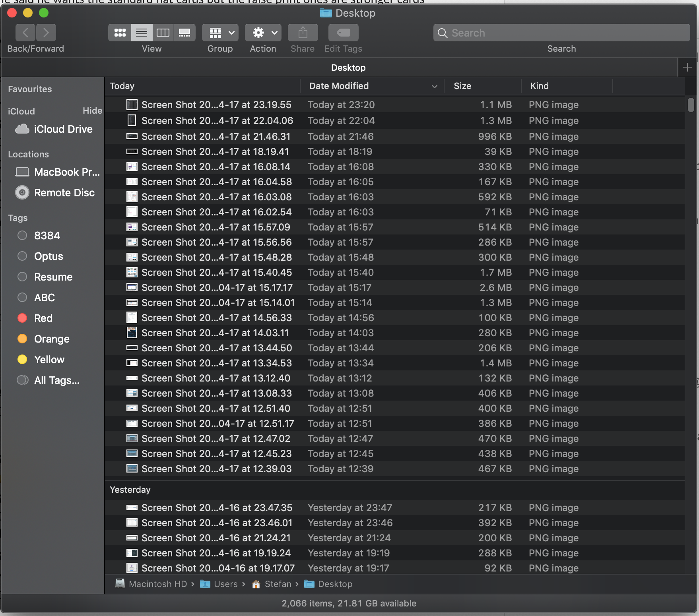Click the status bar item count
Viewport: 699px width, 616px height.
click(349, 603)
